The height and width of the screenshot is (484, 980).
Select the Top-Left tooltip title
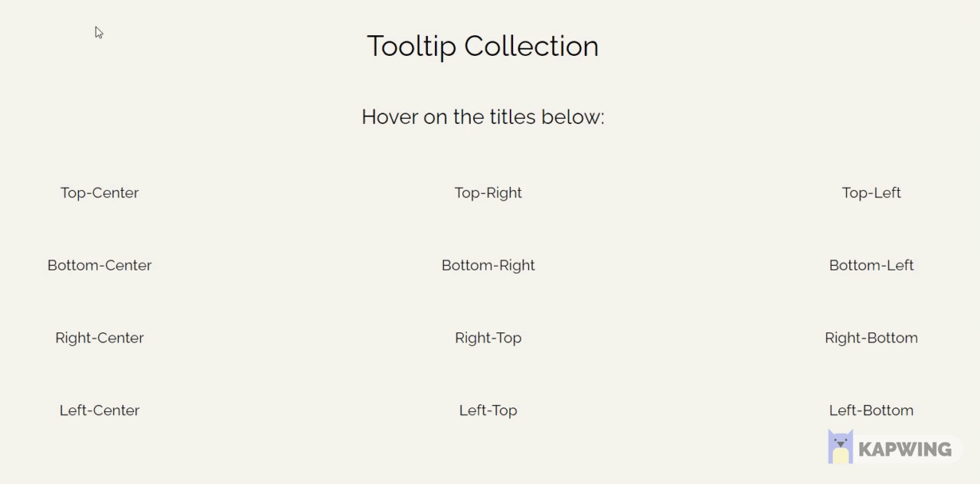[871, 192]
